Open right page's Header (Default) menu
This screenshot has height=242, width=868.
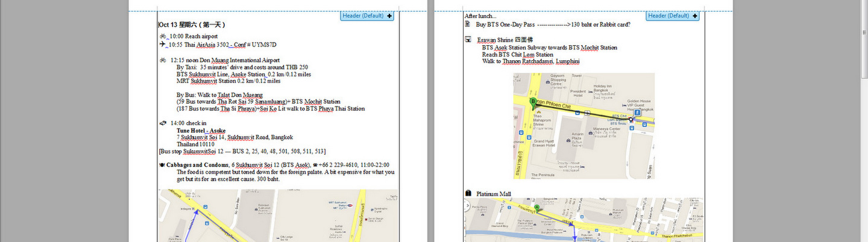tap(673, 16)
